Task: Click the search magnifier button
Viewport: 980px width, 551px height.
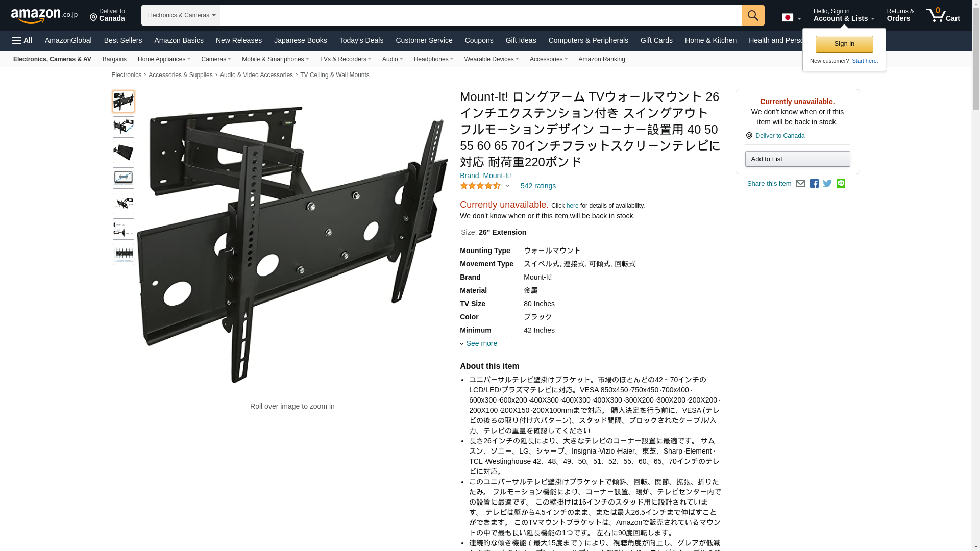Action: pos(753,15)
